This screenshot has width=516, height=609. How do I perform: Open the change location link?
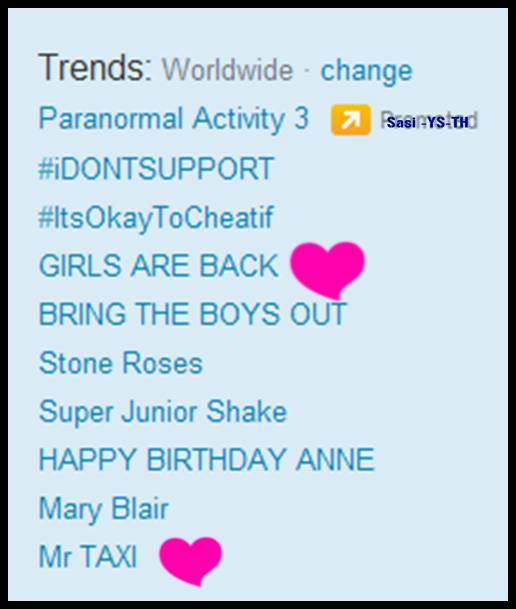pos(366,70)
